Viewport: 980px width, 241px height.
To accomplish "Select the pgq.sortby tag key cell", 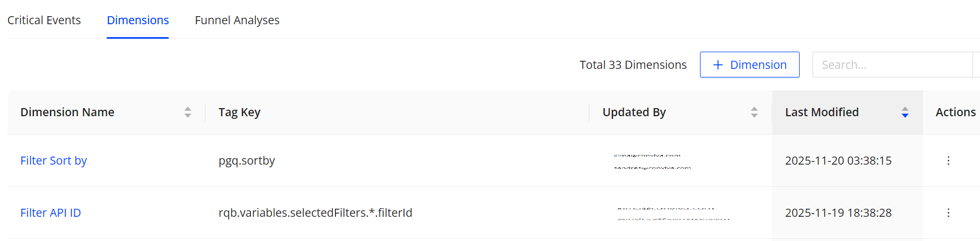I will click(x=247, y=160).
